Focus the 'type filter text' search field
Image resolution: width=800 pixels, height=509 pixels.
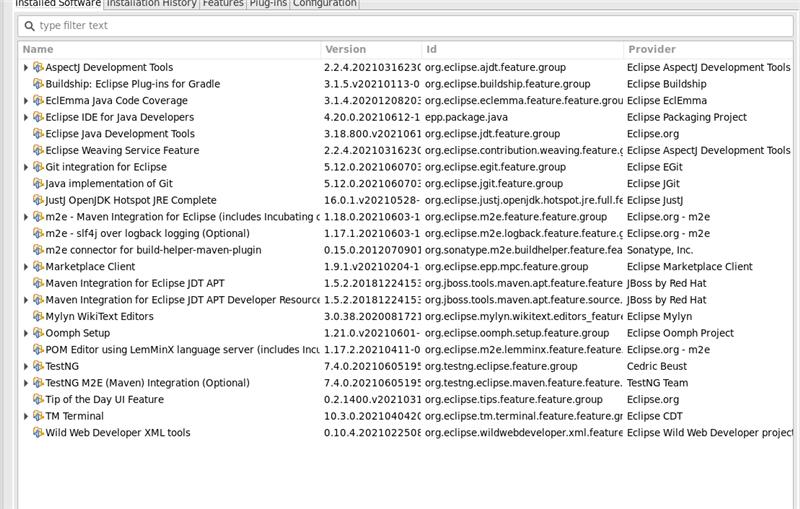point(406,26)
